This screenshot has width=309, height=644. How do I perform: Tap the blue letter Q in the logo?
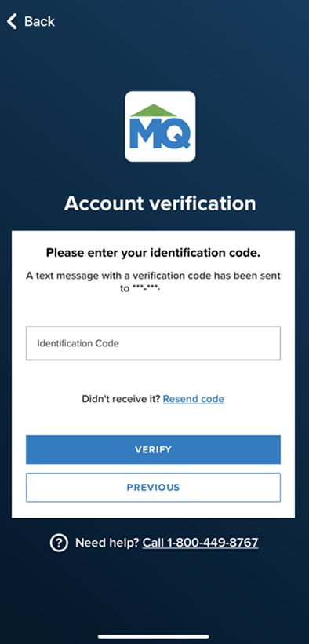tap(175, 133)
